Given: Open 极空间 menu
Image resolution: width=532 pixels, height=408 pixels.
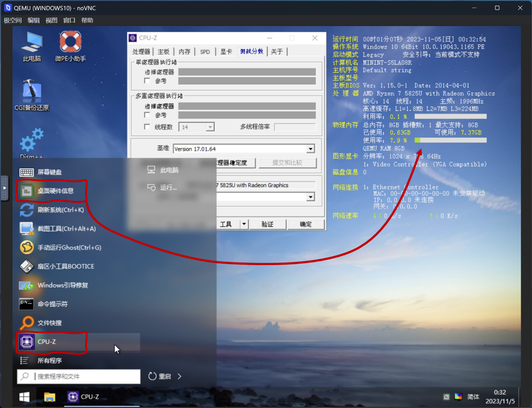Looking at the screenshot, I should point(13,20).
